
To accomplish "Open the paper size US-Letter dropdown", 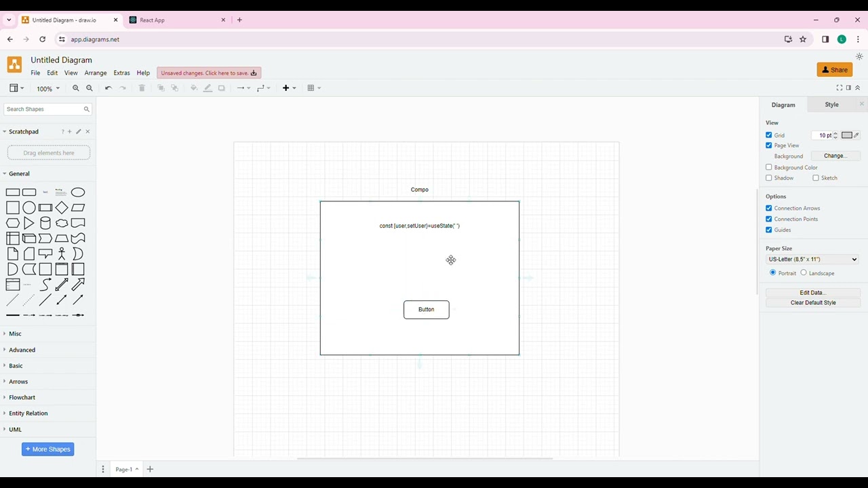I will pos(812,260).
